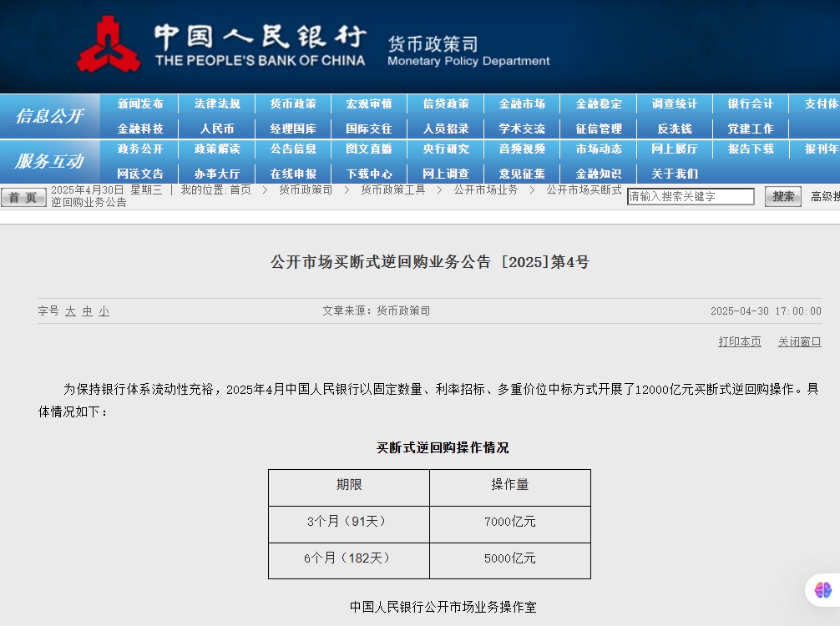
Task: Select 意见征集 in the menu
Action: 522,174
